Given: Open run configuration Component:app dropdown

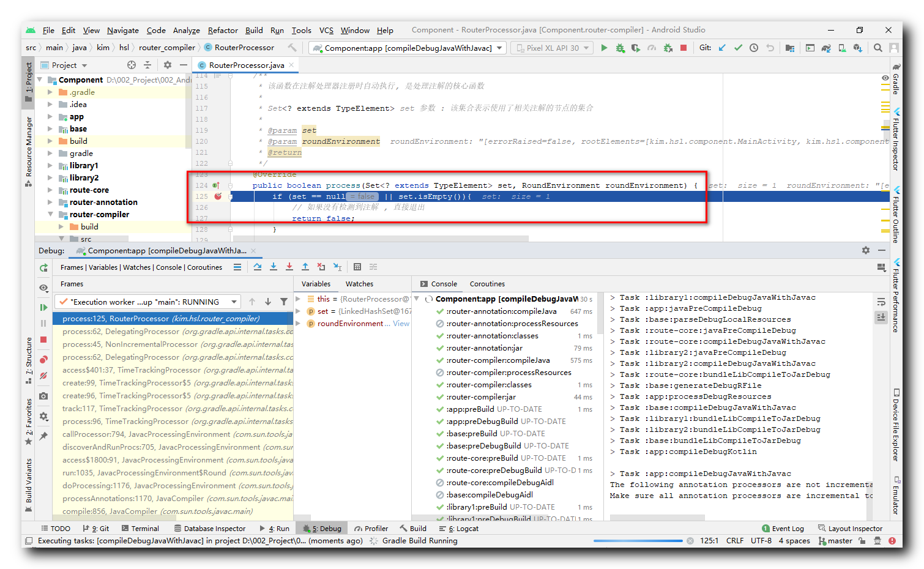Looking at the screenshot, I should click(407, 48).
